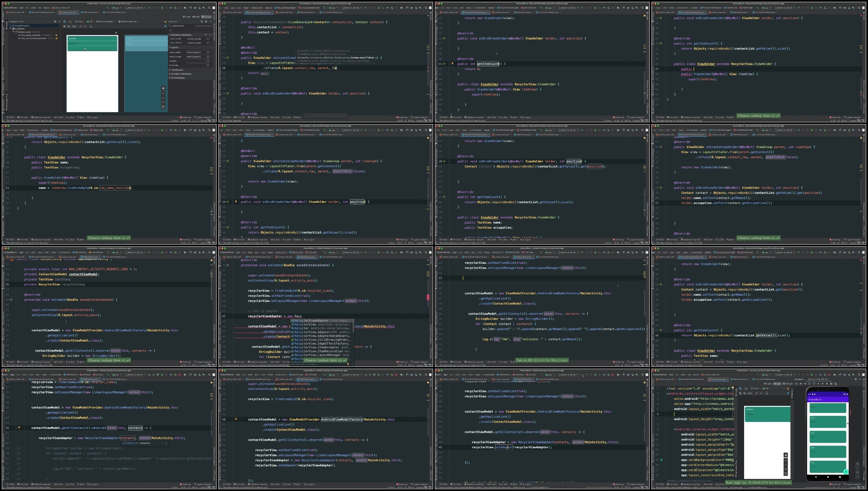Click Default Margins 0dp button in Design-view frame
This screenshot has height=491, width=868.
[74, 26]
